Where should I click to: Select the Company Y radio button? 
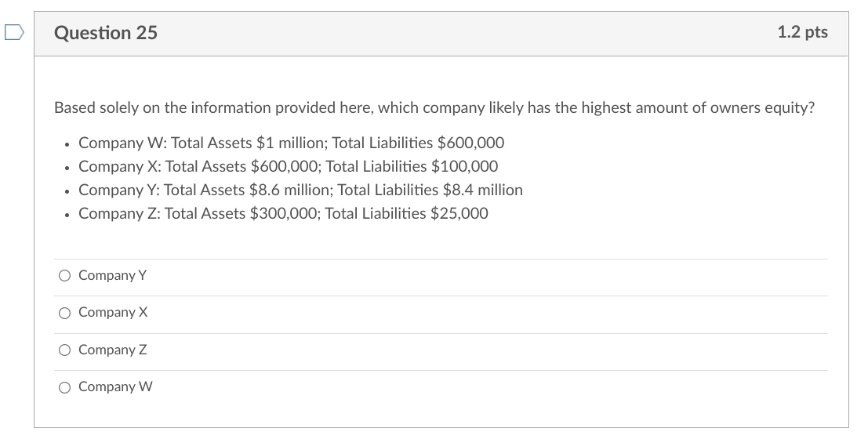coord(65,275)
